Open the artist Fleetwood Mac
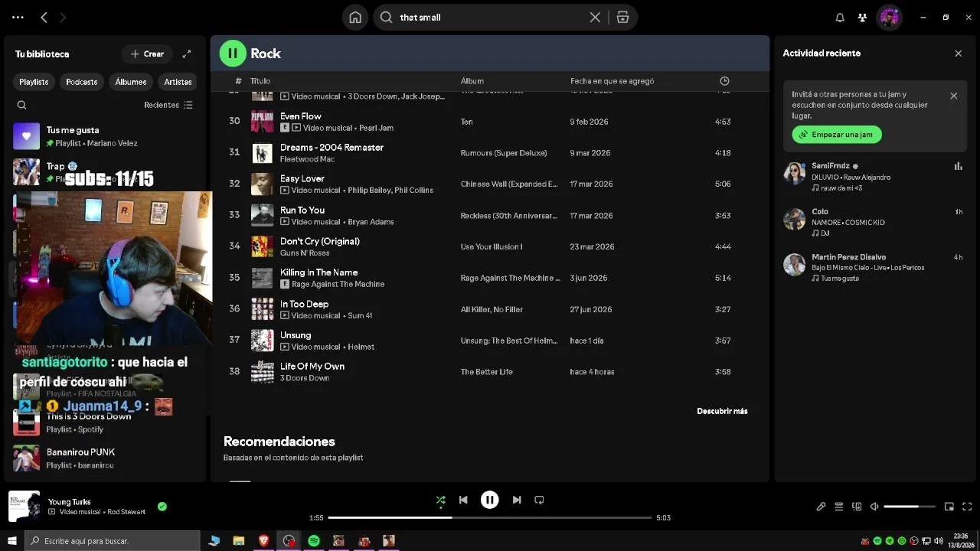The height and width of the screenshot is (551, 980). click(x=307, y=159)
